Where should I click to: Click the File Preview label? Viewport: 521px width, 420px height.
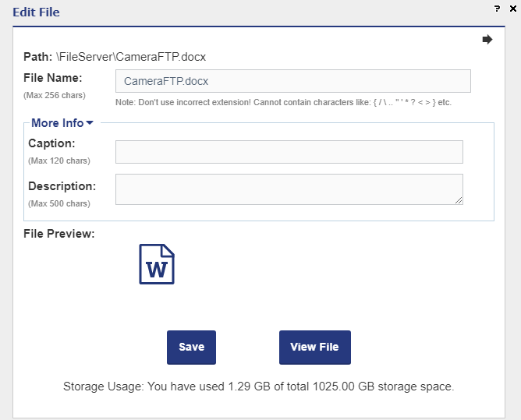click(x=59, y=234)
